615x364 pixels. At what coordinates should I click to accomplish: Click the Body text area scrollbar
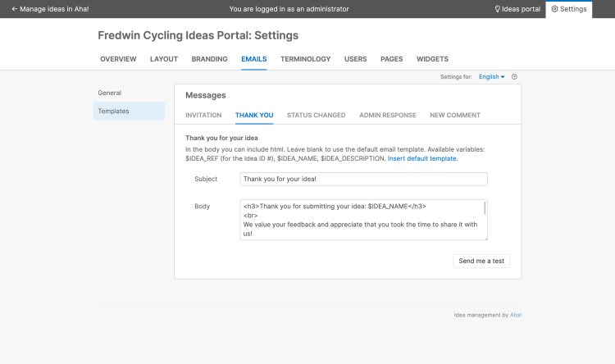coord(485,208)
